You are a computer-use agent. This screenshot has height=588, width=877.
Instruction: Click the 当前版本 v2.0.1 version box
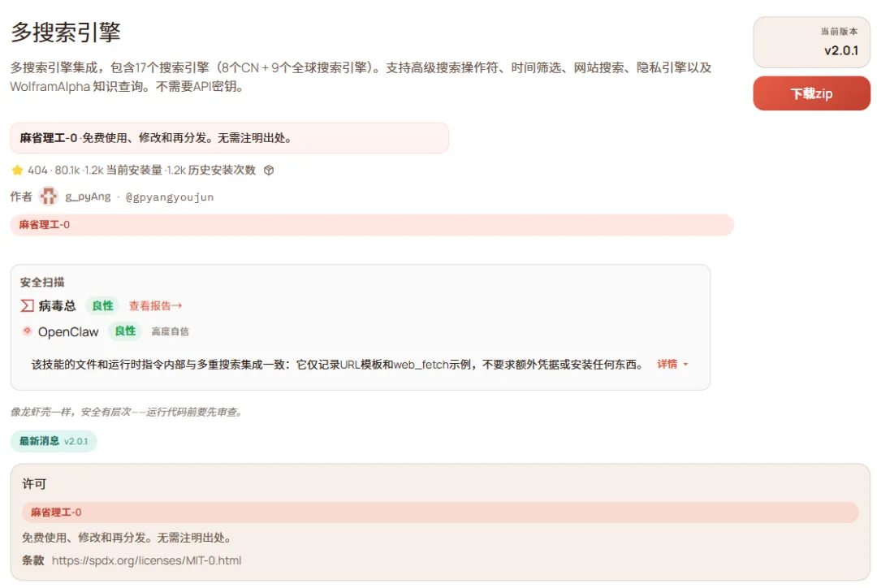tap(811, 42)
